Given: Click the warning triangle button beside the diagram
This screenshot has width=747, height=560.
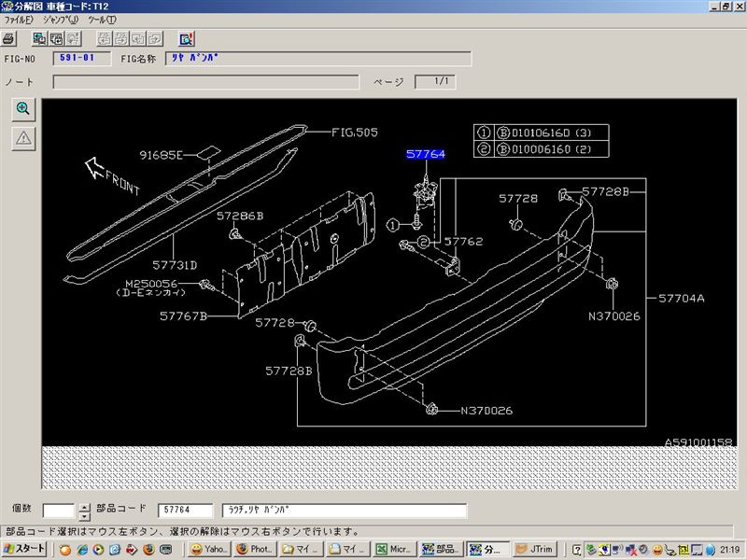Looking at the screenshot, I should [x=23, y=138].
